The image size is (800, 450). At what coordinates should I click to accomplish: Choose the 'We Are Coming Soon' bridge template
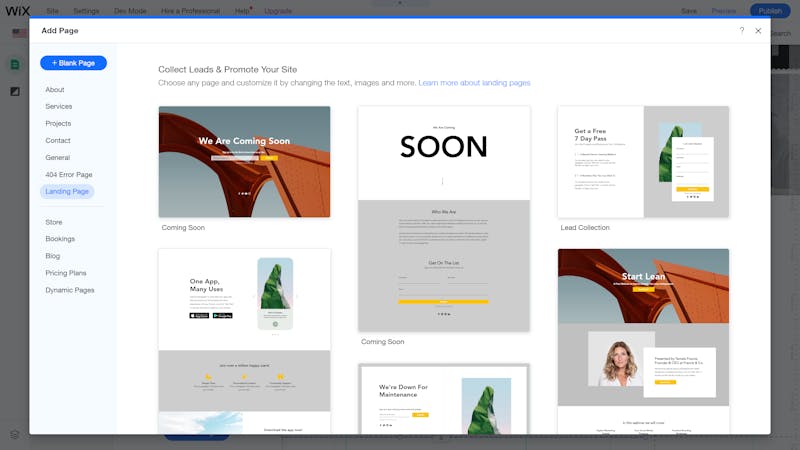tap(244, 162)
